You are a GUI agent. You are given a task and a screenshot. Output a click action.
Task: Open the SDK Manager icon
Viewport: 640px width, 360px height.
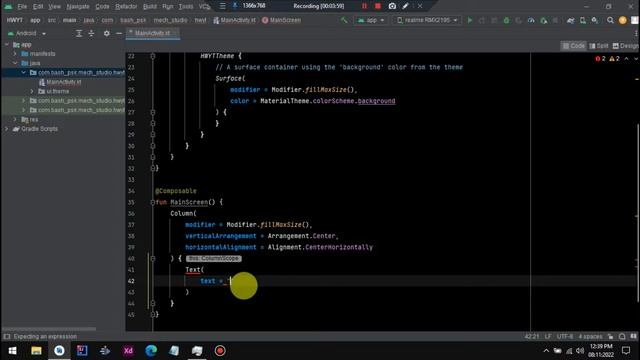point(595,20)
